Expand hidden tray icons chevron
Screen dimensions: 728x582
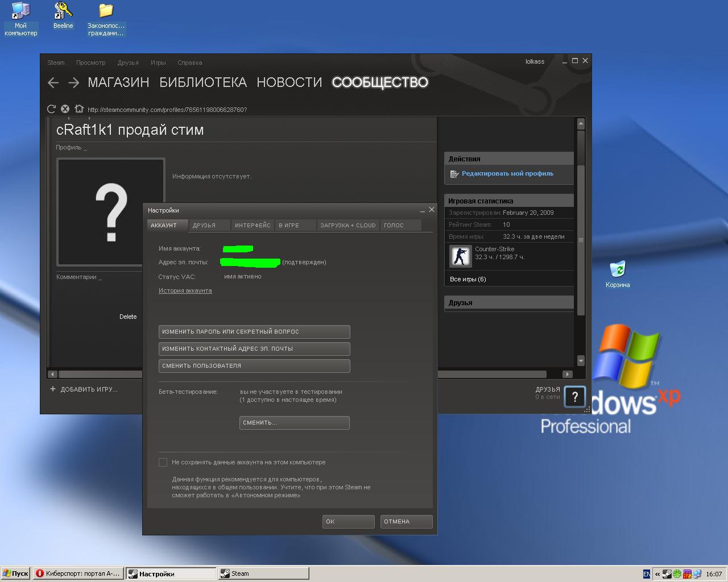657,574
